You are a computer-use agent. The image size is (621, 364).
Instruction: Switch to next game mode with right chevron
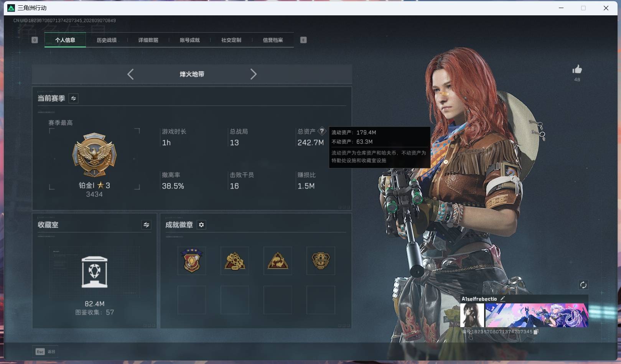pos(253,74)
